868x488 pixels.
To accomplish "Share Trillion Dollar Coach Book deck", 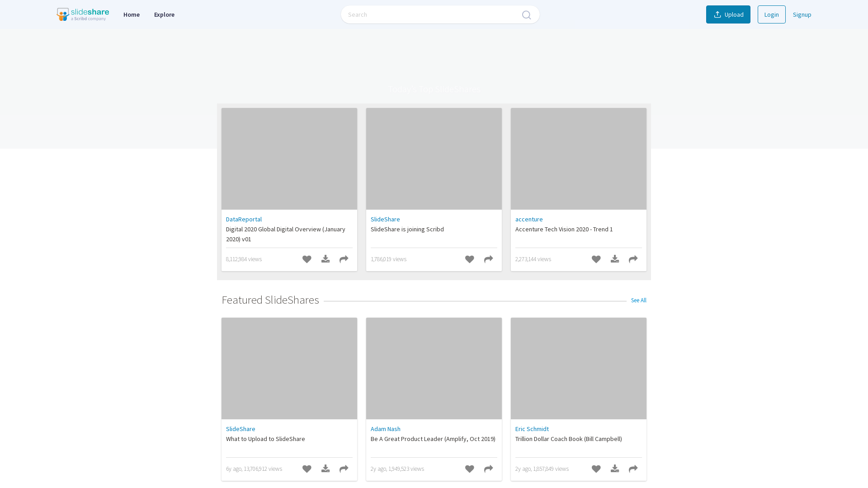I will (x=633, y=469).
